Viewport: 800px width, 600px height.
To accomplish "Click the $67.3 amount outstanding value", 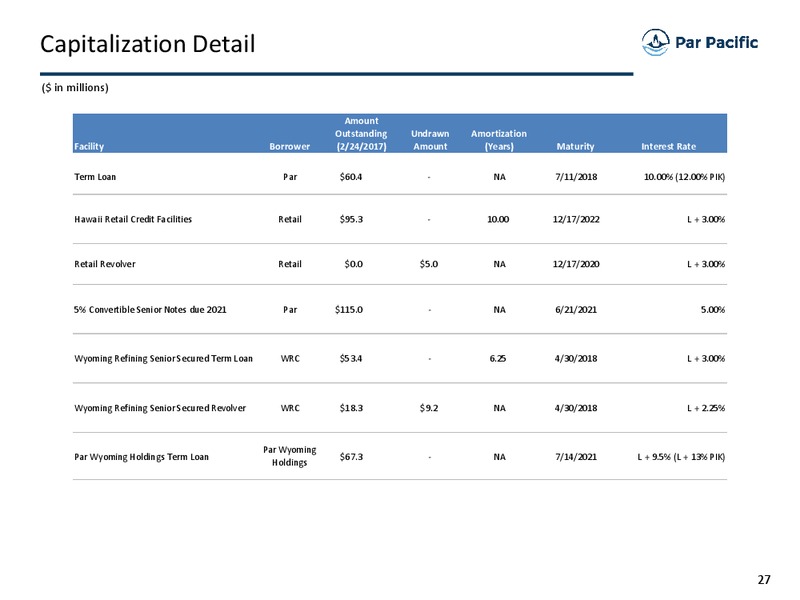I will point(351,457).
